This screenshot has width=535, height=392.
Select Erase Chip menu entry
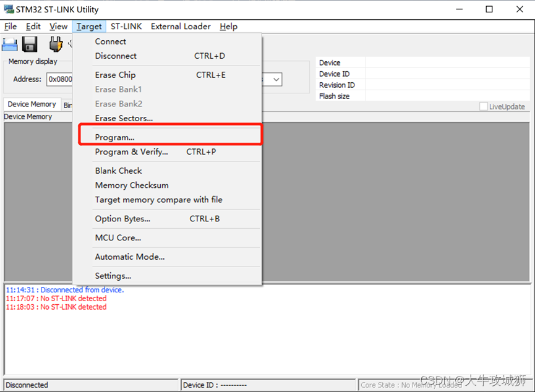(167, 75)
